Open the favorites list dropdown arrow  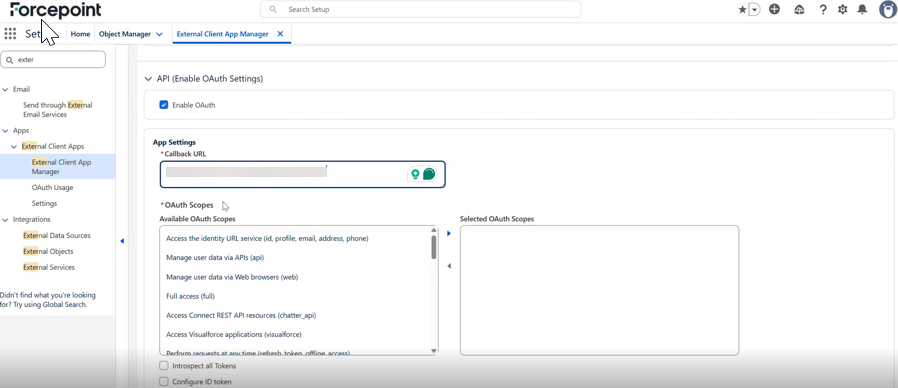755,9
